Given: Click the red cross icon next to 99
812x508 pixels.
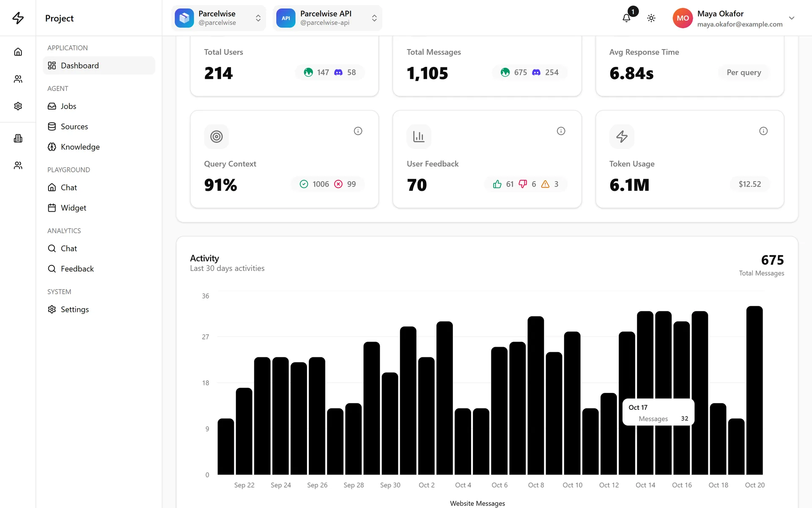Looking at the screenshot, I should coord(338,184).
